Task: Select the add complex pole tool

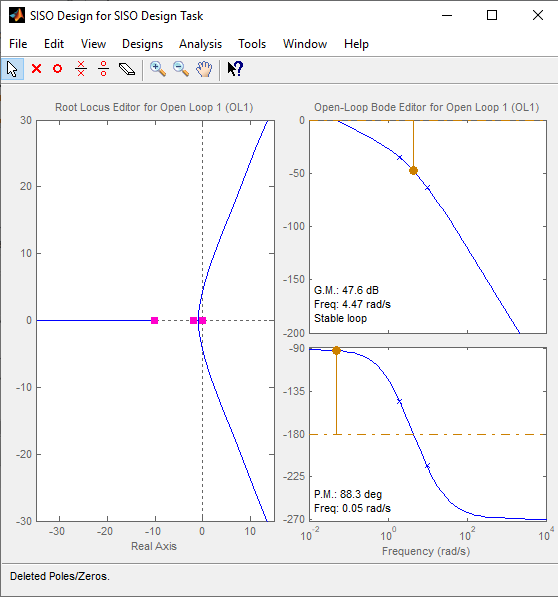Action: (81, 69)
